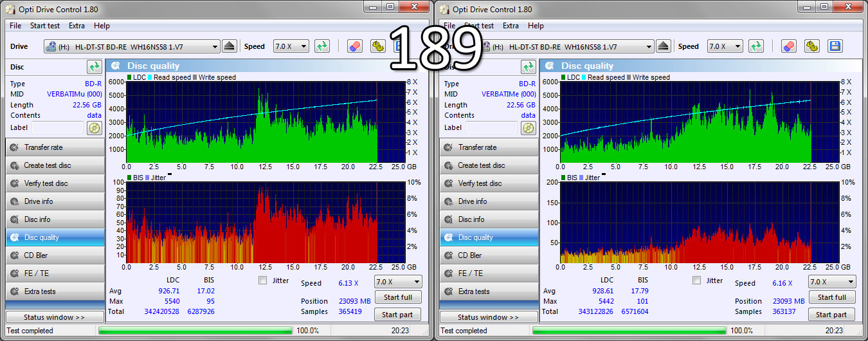The height and width of the screenshot is (341, 868).
Task: Click the erase disc icon in the left window
Action: tap(355, 46)
